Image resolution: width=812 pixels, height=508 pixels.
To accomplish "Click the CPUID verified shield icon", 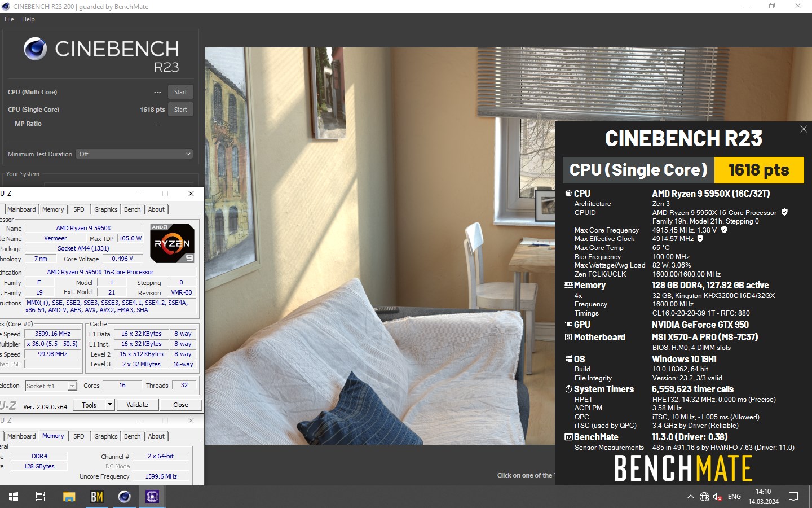I will click(x=784, y=212).
